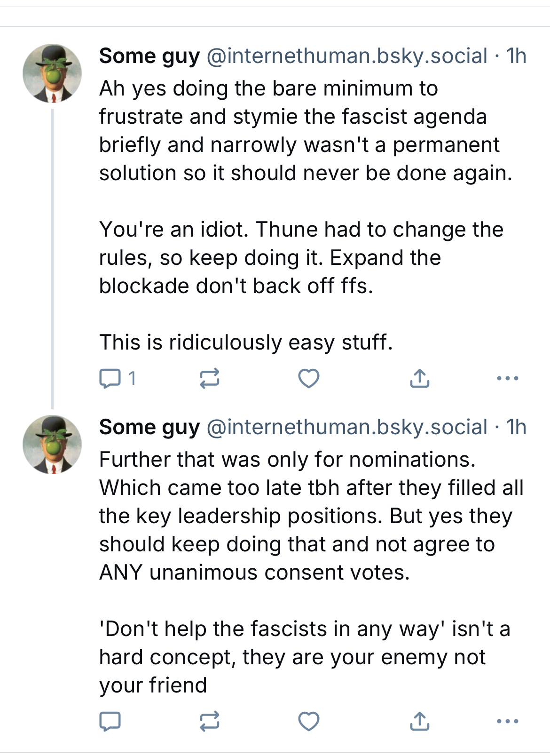Click @internethuman.bsky.social handle on second post

point(347,428)
